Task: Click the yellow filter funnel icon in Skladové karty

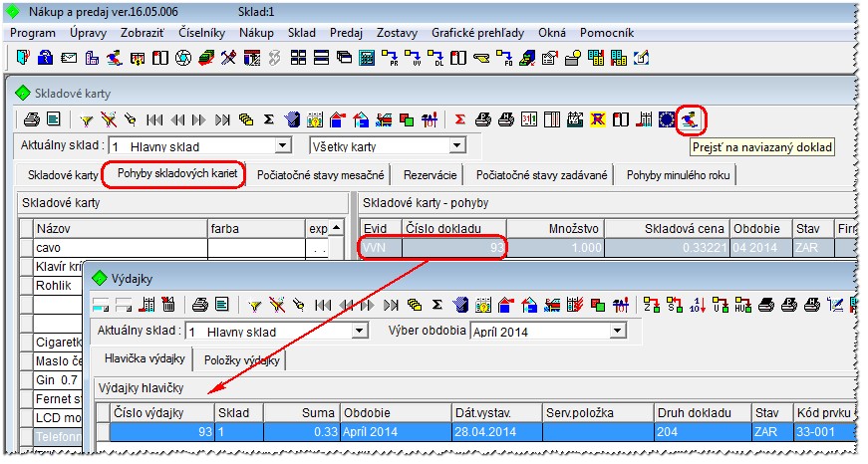Action: coord(86,119)
